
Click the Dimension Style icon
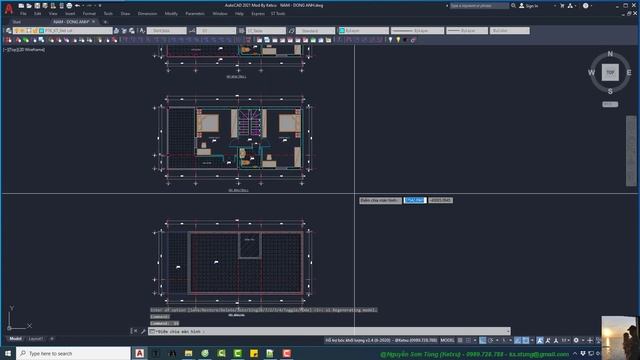pyautogui.click(x=192, y=31)
